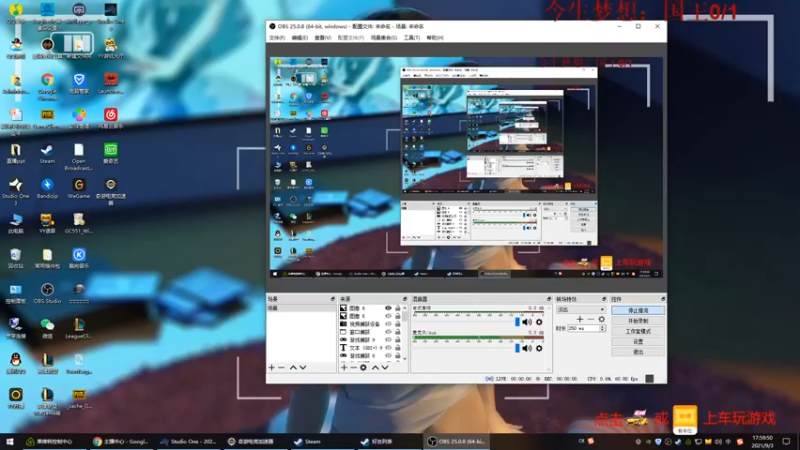This screenshot has width=800, height=450.
Task: Click the Stop Streaming button
Action: [x=638, y=310]
